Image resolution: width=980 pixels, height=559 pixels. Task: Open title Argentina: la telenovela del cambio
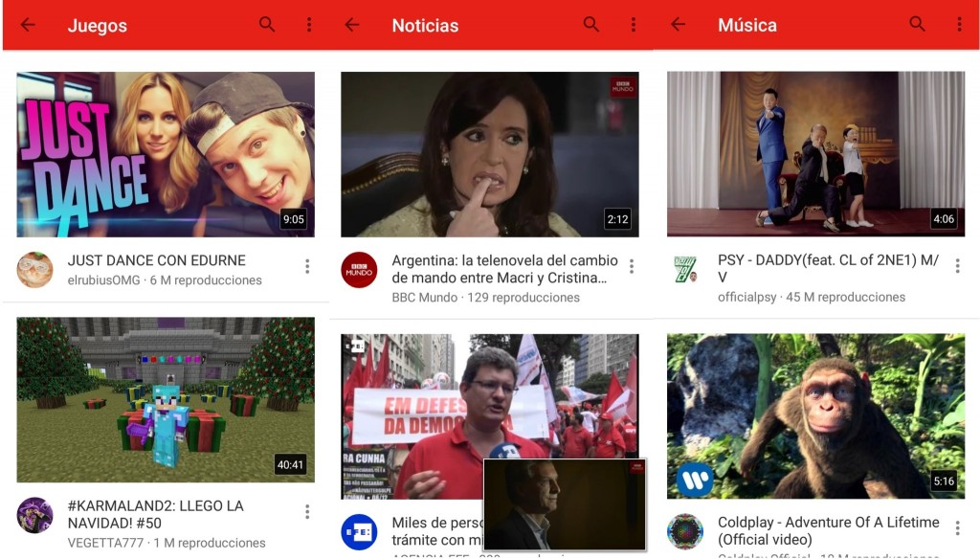coord(505,270)
